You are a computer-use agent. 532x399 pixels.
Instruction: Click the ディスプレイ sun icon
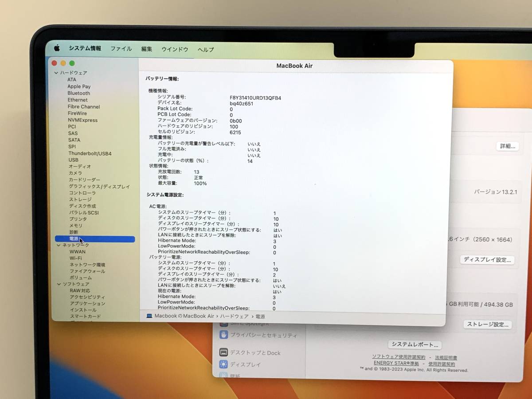pyautogui.click(x=223, y=364)
